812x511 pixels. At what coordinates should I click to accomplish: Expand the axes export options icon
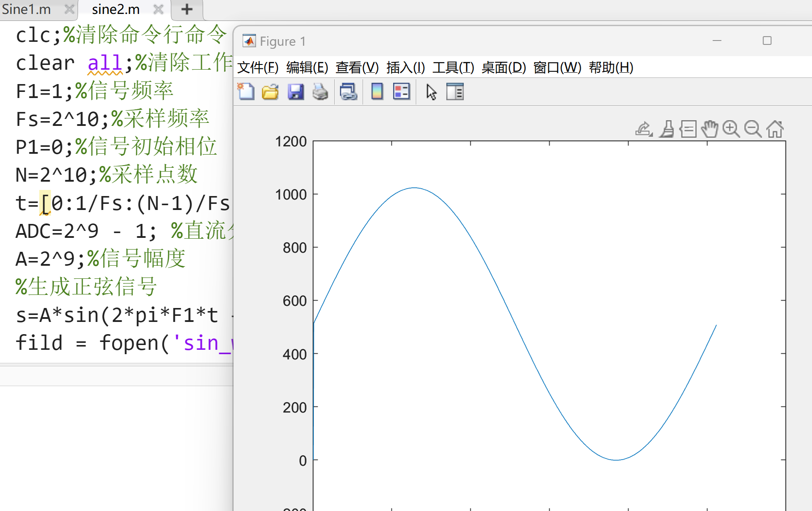[x=644, y=129]
